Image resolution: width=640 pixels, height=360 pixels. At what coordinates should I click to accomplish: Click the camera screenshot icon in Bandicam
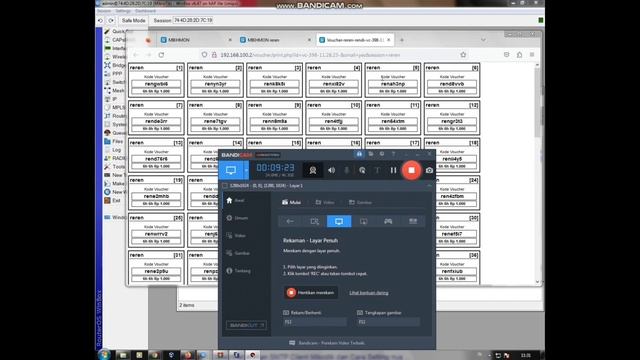[429, 170]
